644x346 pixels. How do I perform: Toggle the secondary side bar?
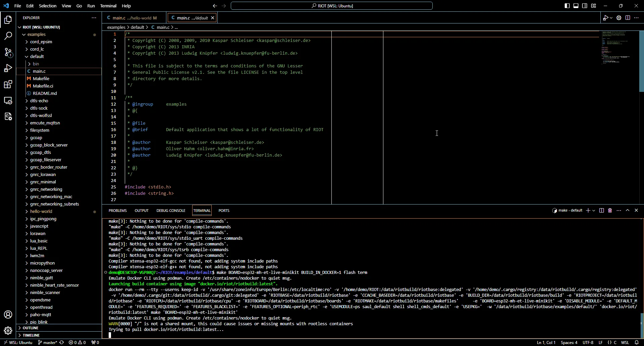[x=585, y=6]
